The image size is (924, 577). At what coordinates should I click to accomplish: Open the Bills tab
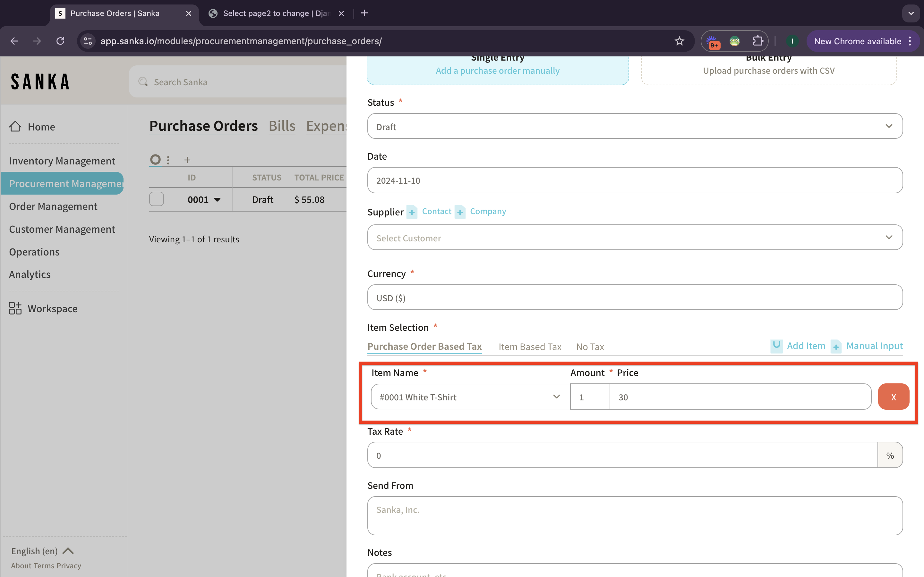(x=282, y=126)
